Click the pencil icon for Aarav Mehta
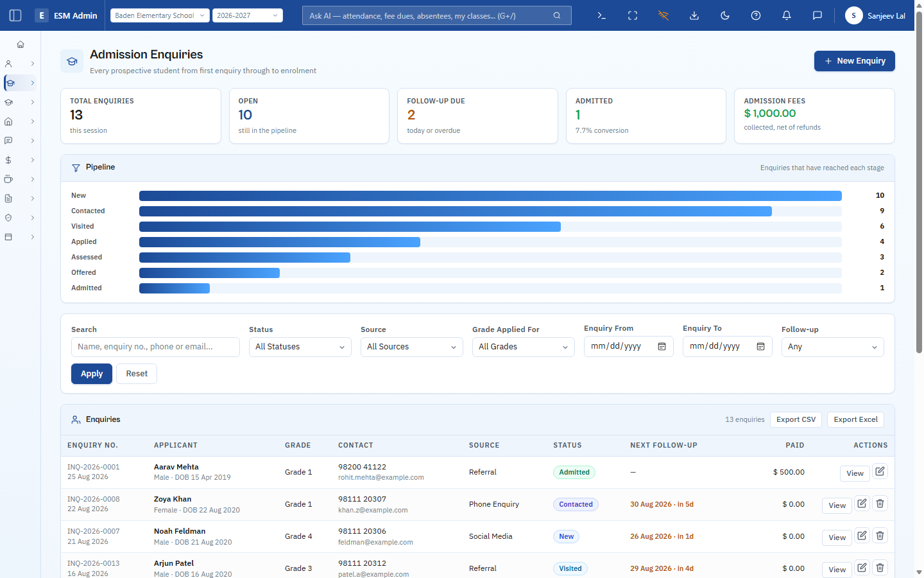 (880, 472)
